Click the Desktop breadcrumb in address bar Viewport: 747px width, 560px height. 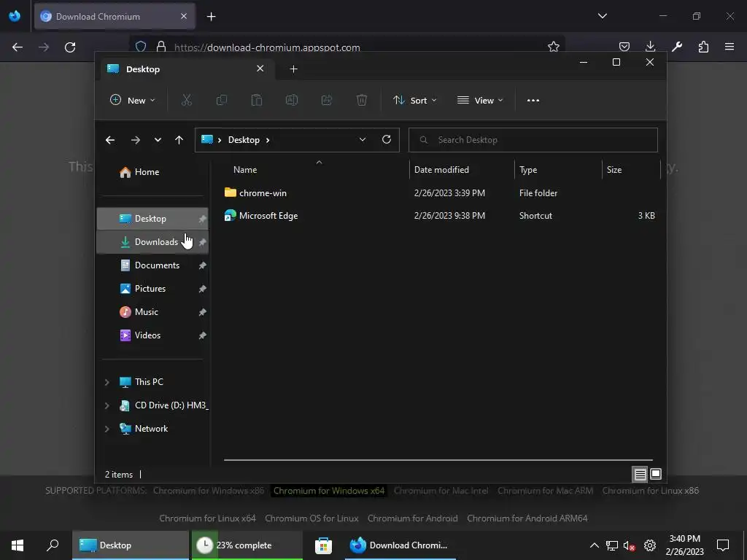tap(244, 140)
